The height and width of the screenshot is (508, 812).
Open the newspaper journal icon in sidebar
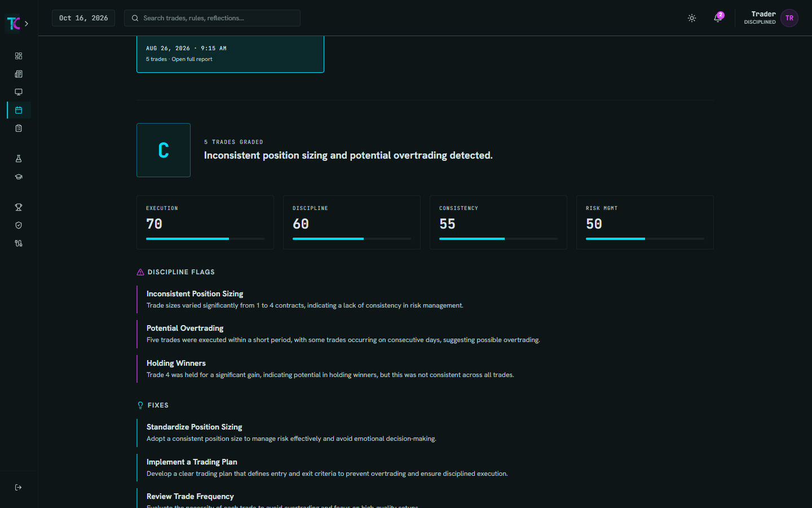19,74
